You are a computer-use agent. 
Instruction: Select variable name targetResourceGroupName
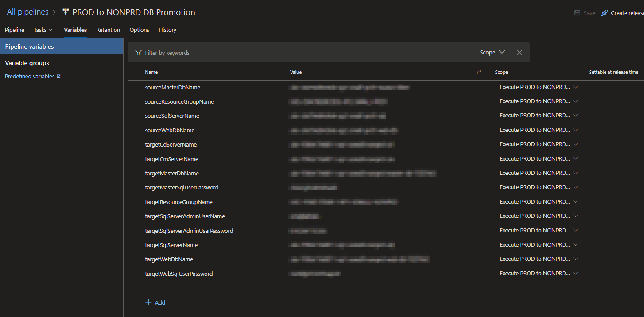click(178, 202)
